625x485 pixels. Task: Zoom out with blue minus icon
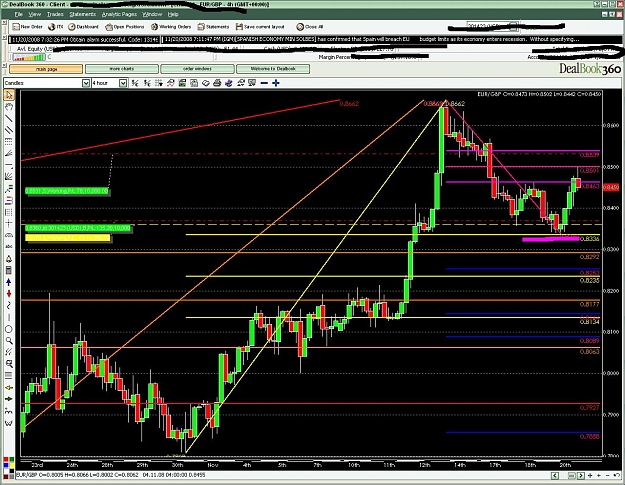pyautogui.click(x=264, y=83)
